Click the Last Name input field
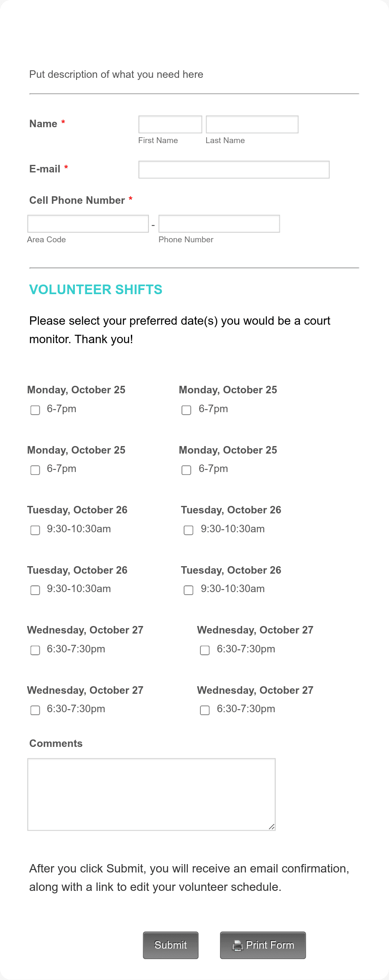This screenshot has width=389, height=980. click(252, 124)
